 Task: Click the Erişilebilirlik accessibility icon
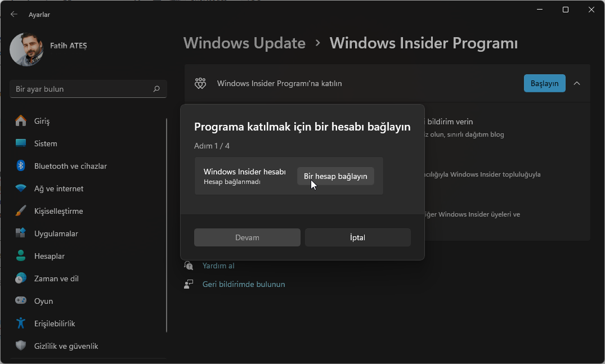[21, 323]
